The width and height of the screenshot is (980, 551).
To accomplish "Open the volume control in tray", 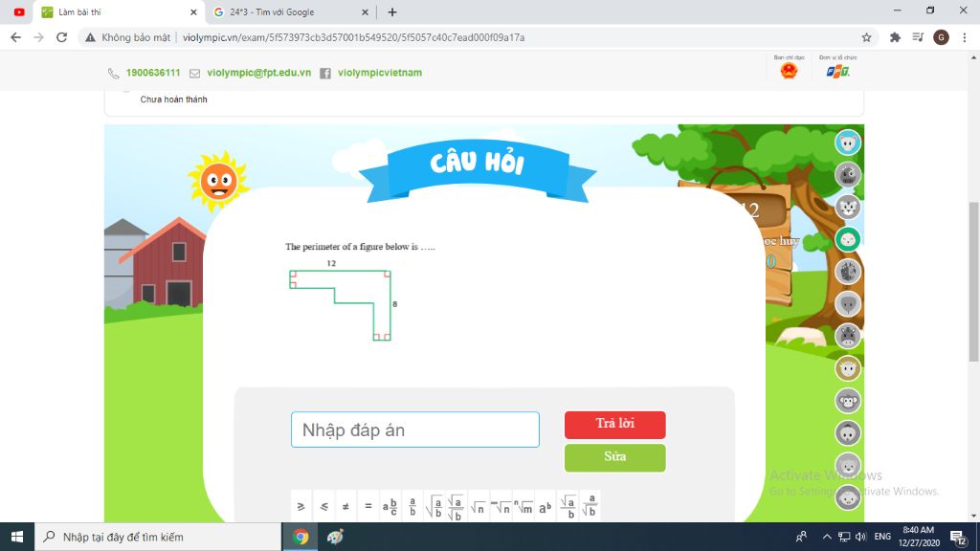I will point(860,537).
